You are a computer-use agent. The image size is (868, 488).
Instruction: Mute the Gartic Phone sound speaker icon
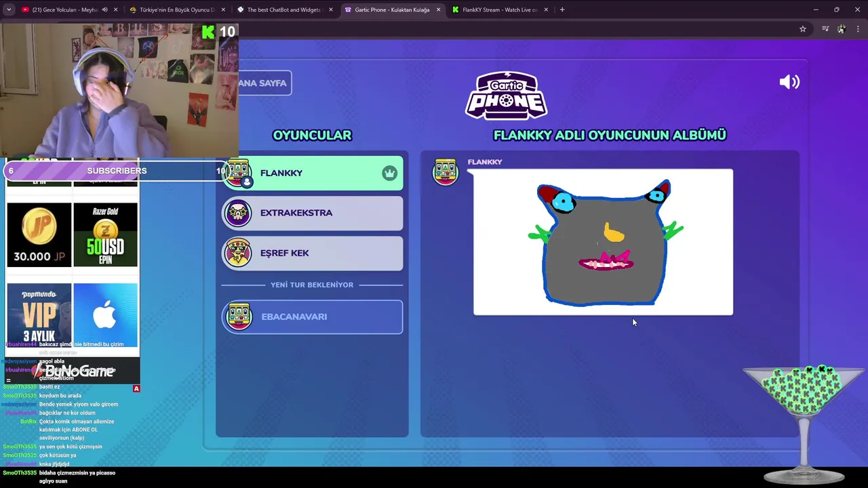click(789, 83)
